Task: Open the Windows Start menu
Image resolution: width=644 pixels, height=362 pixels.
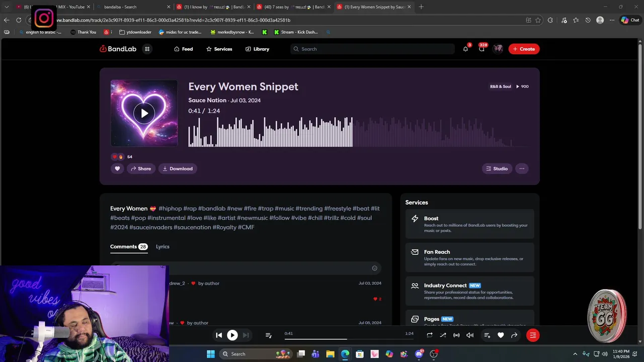Action: tap(211, 354)
